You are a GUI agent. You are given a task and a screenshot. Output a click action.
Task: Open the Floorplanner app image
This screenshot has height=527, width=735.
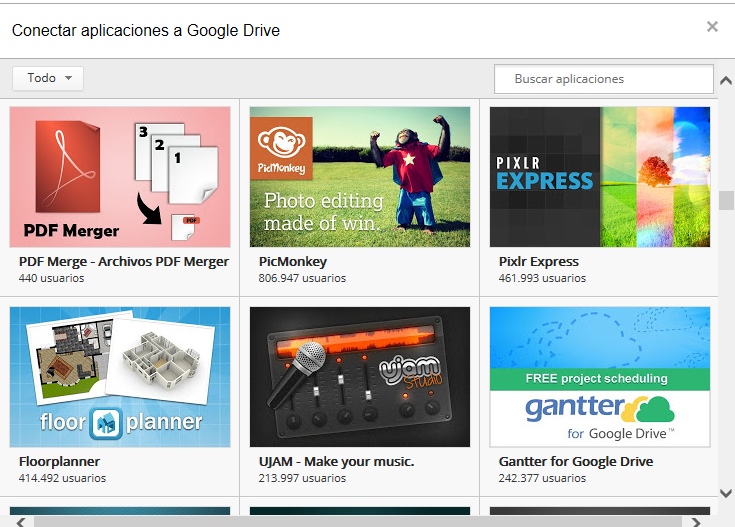tap(120, 376)
